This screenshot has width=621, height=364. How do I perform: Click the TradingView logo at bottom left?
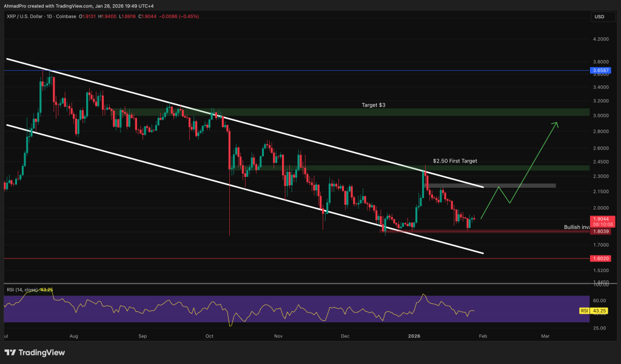click(35, 352)
